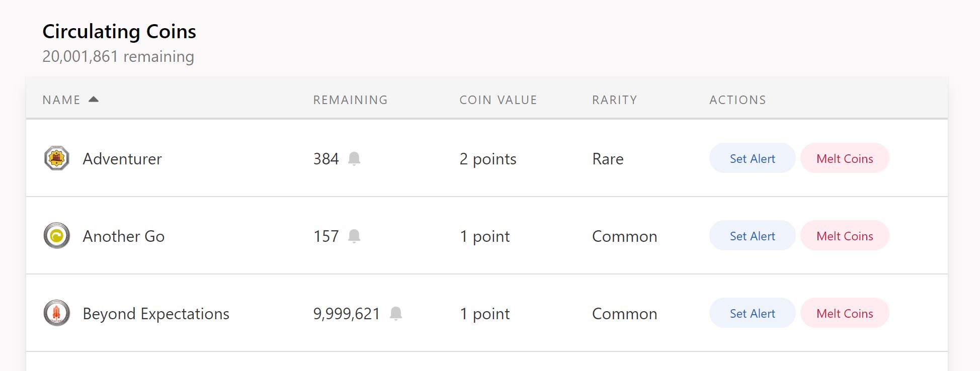The height and width of the screenshot is (371, 980).
Task: Sort by the Coin Value header
Action: (x=498, y=100)
